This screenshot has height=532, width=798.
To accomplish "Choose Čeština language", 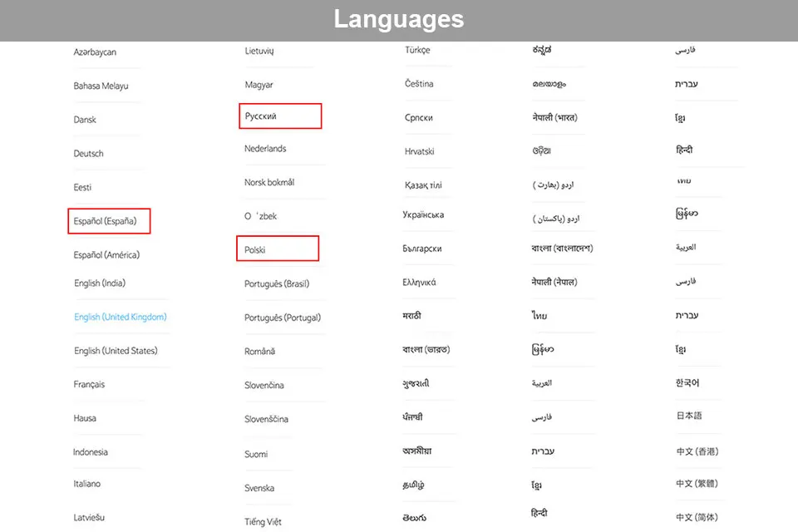I will (419, 83).
